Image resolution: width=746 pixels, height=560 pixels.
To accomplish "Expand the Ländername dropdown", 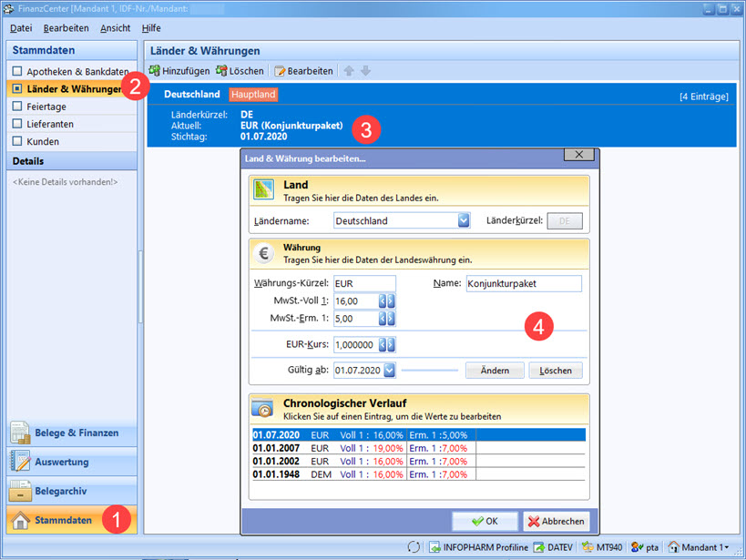I will pyautogui.click(x=464, y=220).
